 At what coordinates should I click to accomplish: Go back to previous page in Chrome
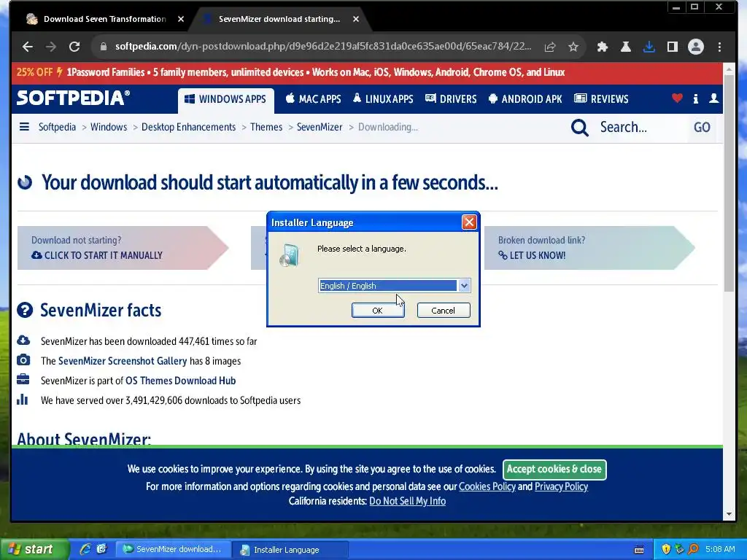pyautogui.click(x=28, y=47)
